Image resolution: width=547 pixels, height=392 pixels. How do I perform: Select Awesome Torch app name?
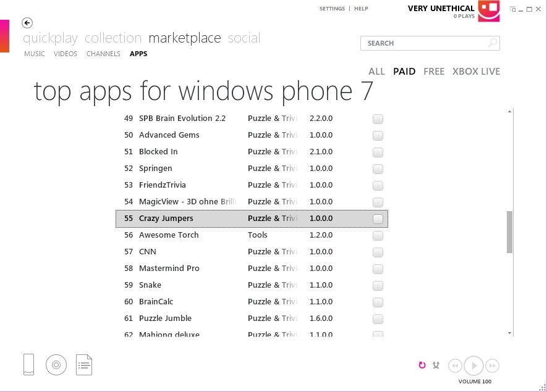(x=169, y=235)
